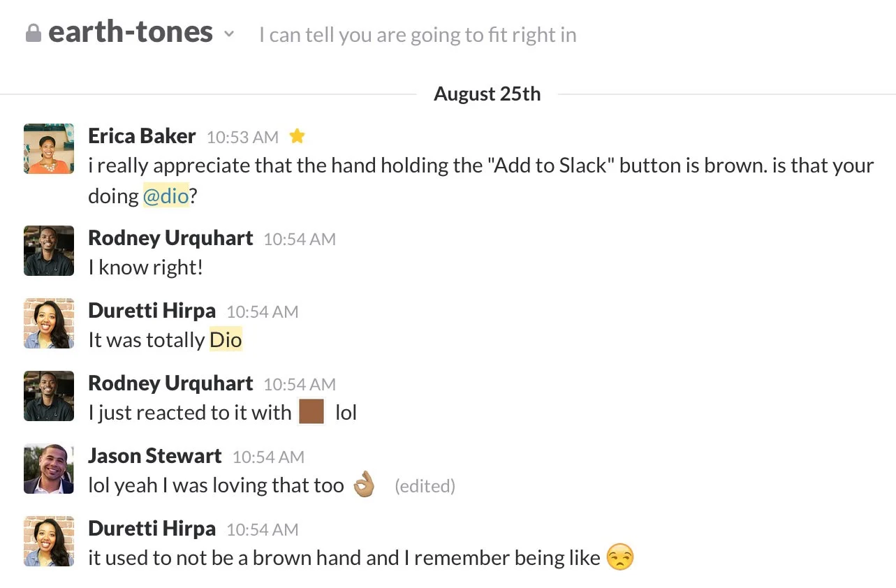This screenshot has width=896, height=588.
Task: Click the yellow star on Erica Baker's message
Action: 297,136
